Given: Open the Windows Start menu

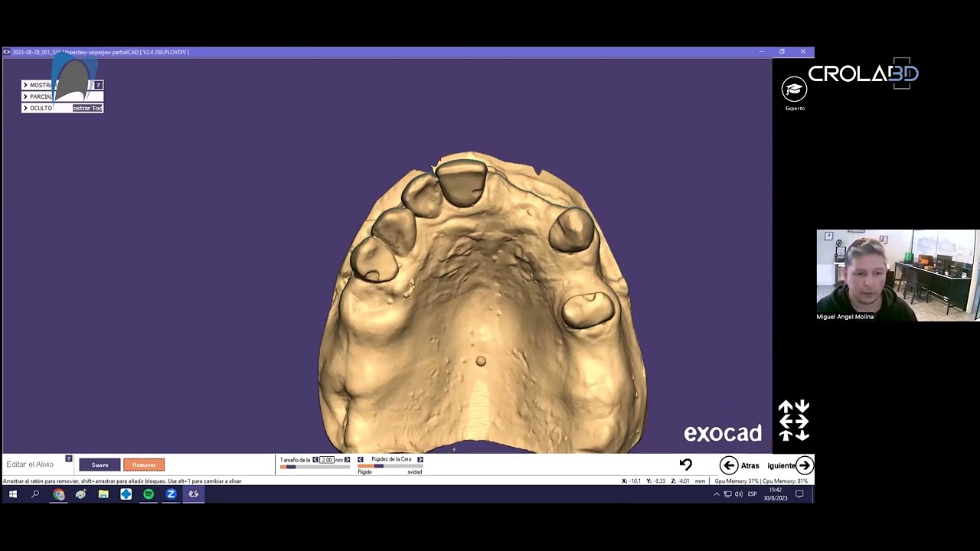Looking at the screenshot, I should pos(12,494).
